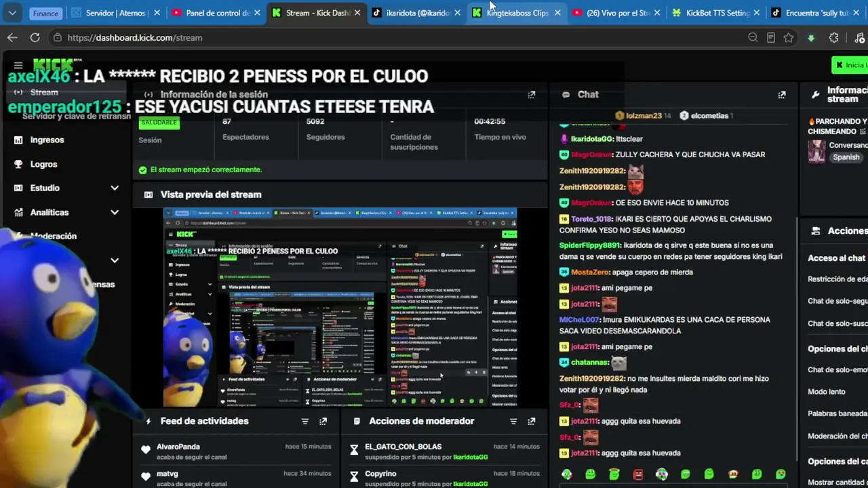Expand the Analíticas sidebar menu

tap(115, 212)
